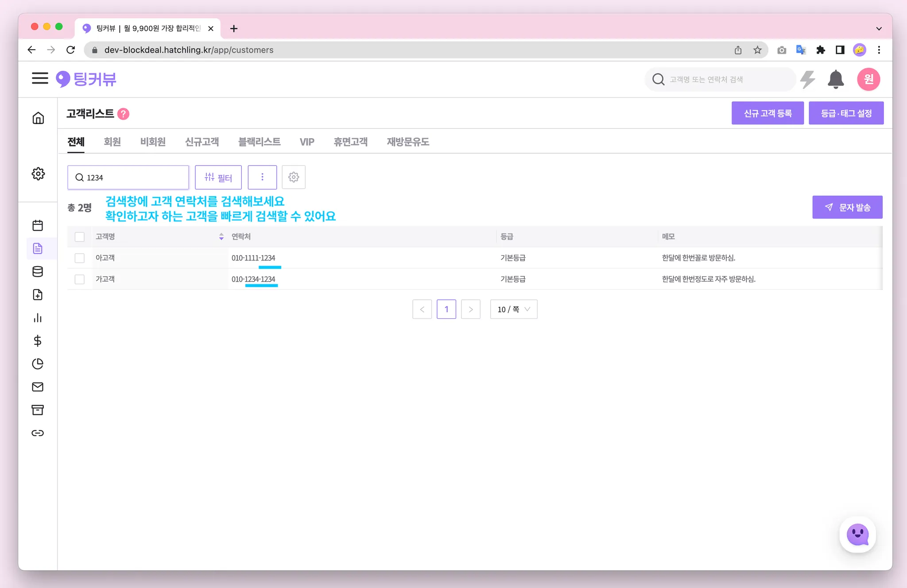Click the lightning bolt icon
The height and width of the screenshot is (588, 907).
point(808,79)
